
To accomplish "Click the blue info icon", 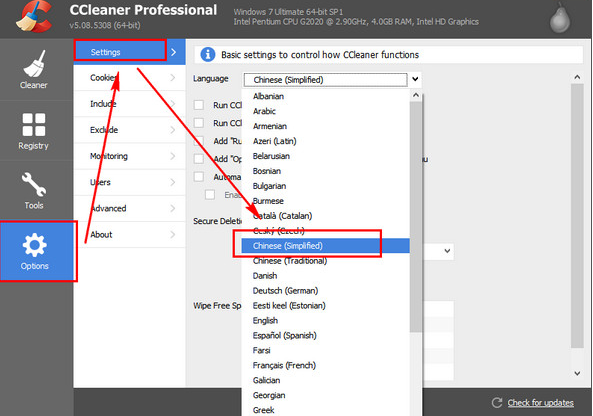I will pyautogui.click(x=208, y=54).
